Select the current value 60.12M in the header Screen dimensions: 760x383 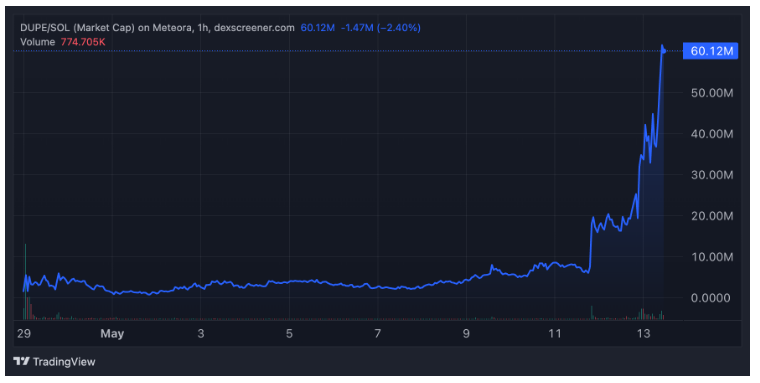click(317, 28)
